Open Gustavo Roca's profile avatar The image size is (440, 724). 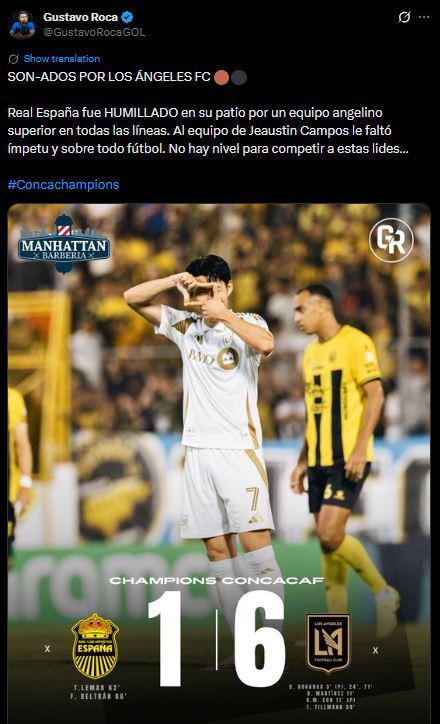22,24
